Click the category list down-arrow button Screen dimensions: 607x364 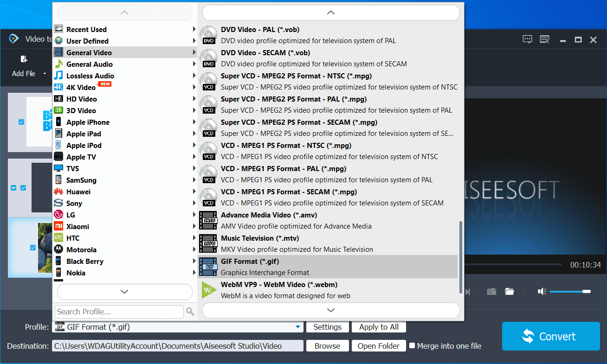(x=124, y=292)
